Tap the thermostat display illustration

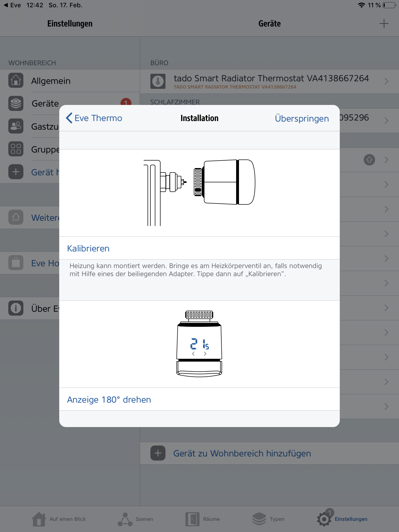click(x=199, y=344)
